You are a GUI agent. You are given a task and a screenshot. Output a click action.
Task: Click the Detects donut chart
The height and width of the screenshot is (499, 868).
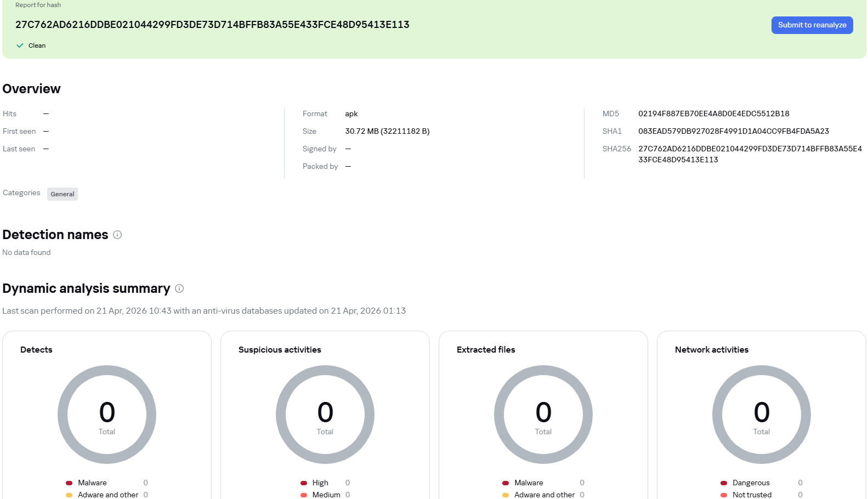point(107,415)
